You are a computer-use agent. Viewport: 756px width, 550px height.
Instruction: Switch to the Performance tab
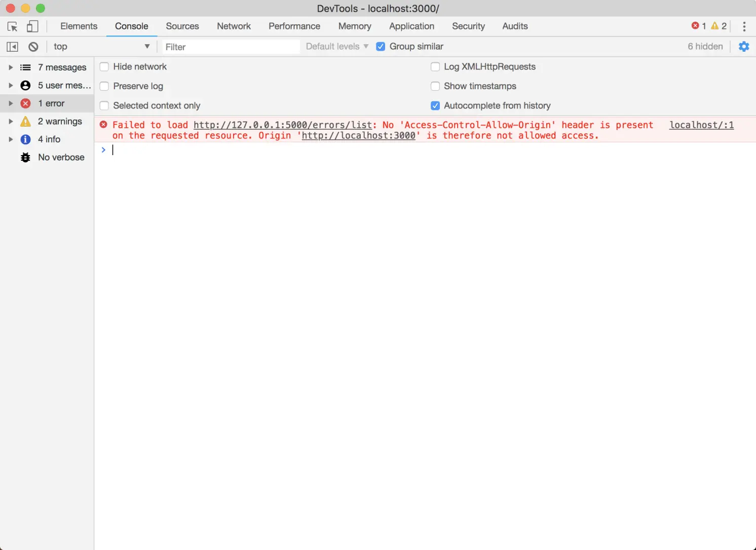pos(294,26)
